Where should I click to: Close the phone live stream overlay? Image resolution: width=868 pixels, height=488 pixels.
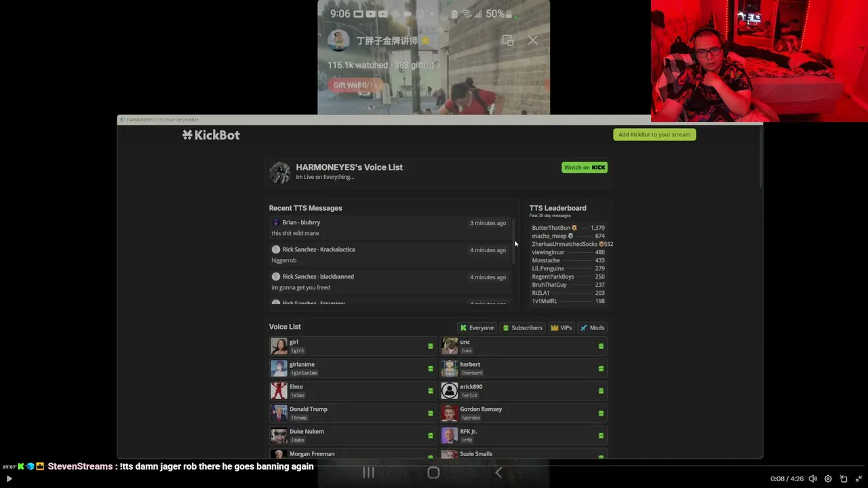coord(533,41)
